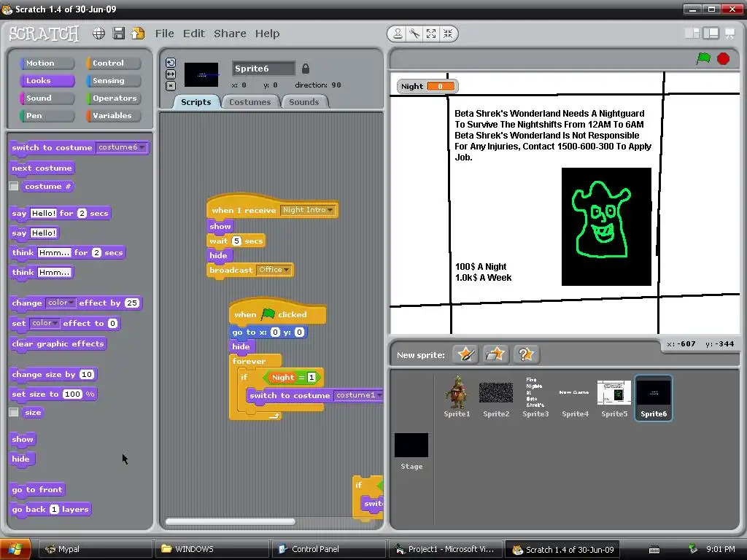Image resolution: width=747 pixels, height=560 pixels.
Task: Set rotation style to left-right flip
Action: click(171, 74)
